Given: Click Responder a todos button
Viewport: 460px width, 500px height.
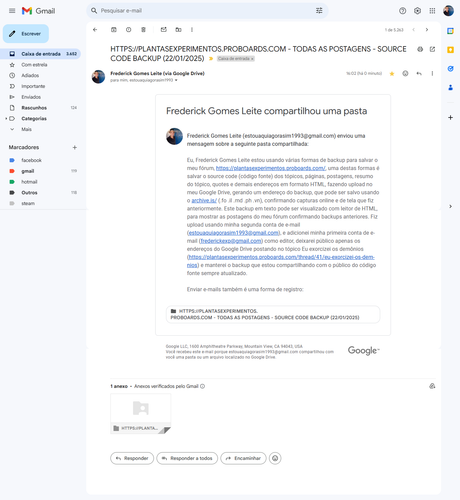Looking at the screenshot, I should click(x=187, y=458).
